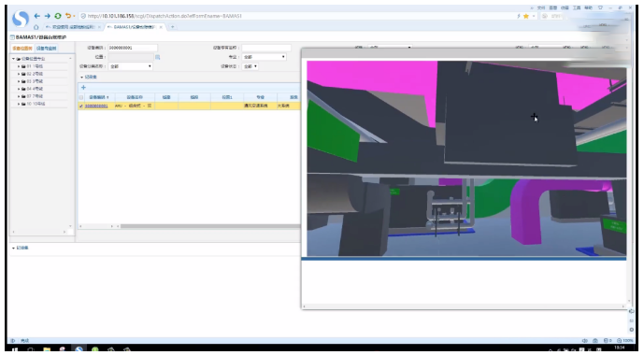Click the Sogou browser logo
Viewport: 644px width, 355px height.
click(21, 19)
